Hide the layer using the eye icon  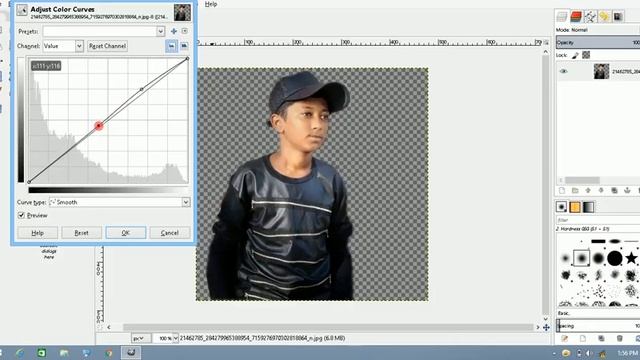[x=563, y=71]
